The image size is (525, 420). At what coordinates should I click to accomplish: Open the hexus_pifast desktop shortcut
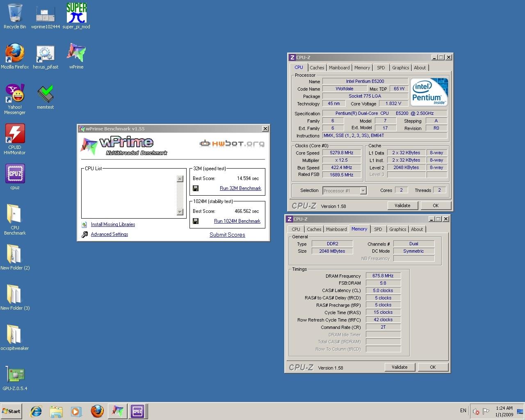pyautogui.click(x=46, y=57)
